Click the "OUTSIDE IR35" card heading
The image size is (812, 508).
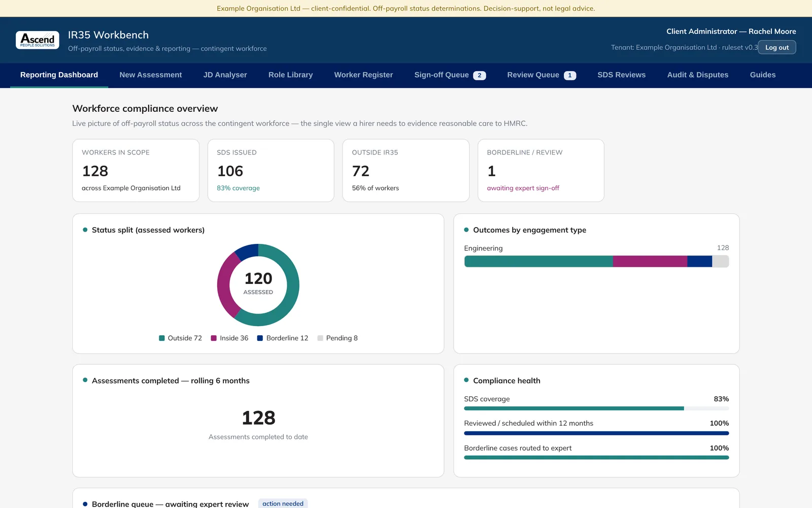click(375, 152)
